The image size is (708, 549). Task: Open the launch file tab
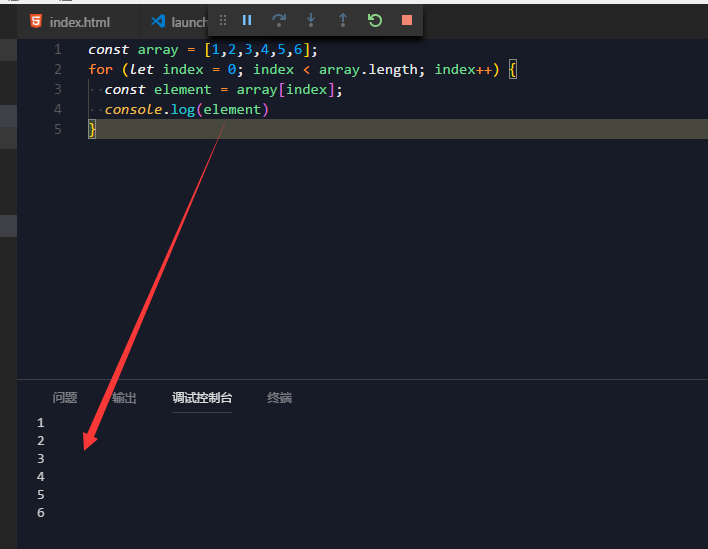point(179,22)
